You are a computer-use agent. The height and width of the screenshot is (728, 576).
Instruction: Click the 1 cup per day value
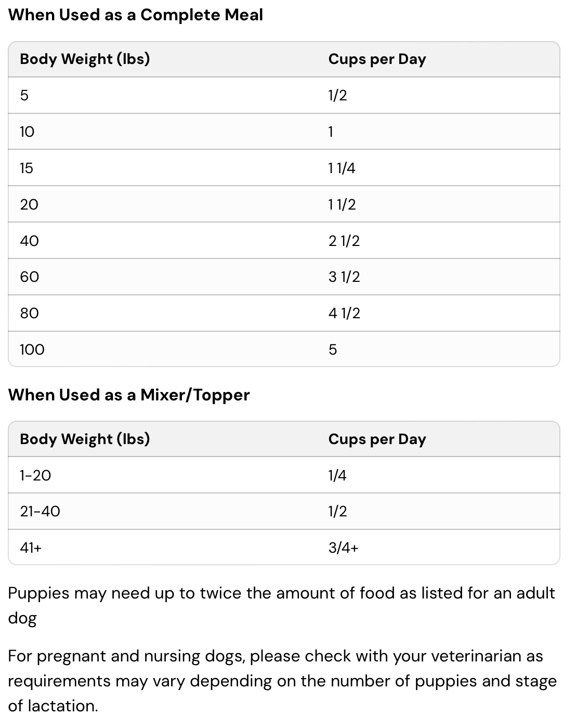(x=331, y=132)
